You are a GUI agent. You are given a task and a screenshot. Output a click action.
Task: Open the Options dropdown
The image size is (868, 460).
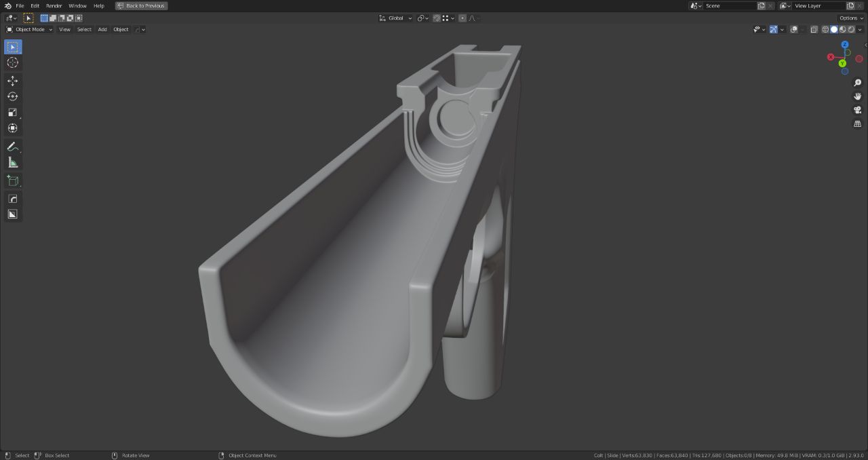[851, 18]
